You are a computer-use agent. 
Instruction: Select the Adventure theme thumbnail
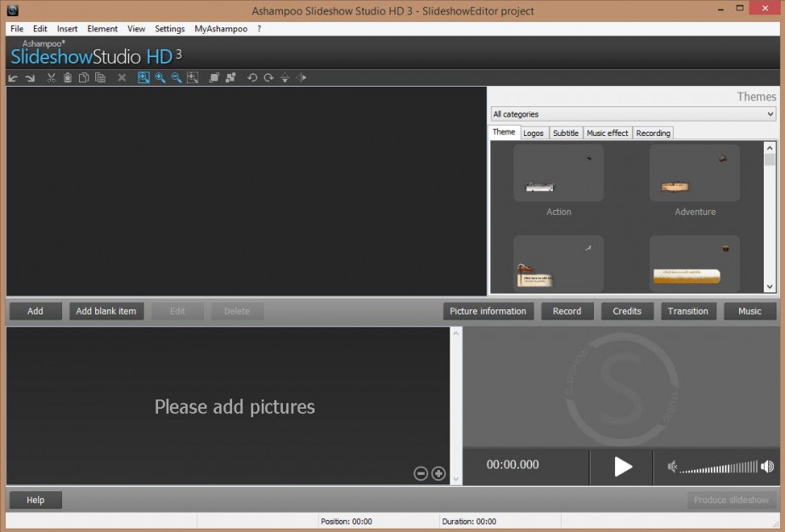tap(695, 173)
